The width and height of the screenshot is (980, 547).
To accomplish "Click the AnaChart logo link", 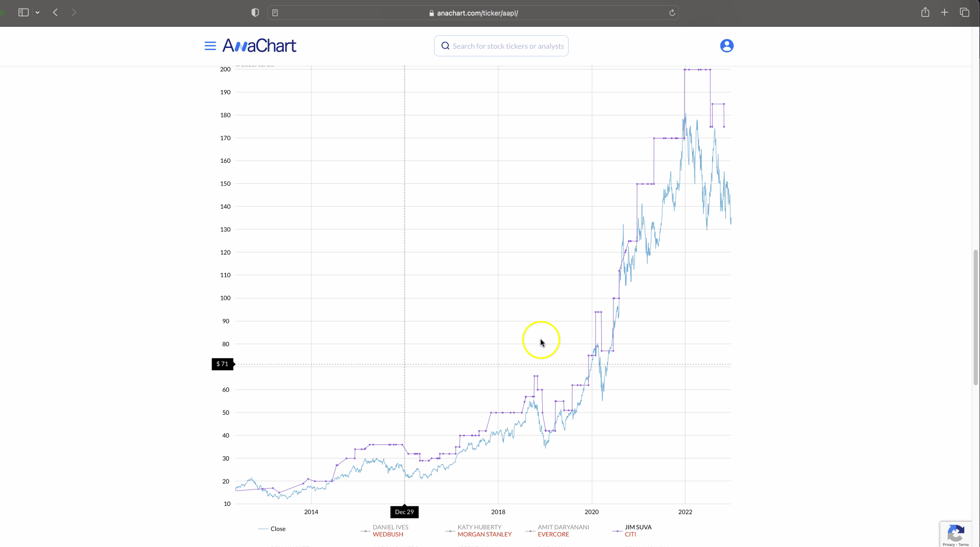I will [x=259, y=46].
